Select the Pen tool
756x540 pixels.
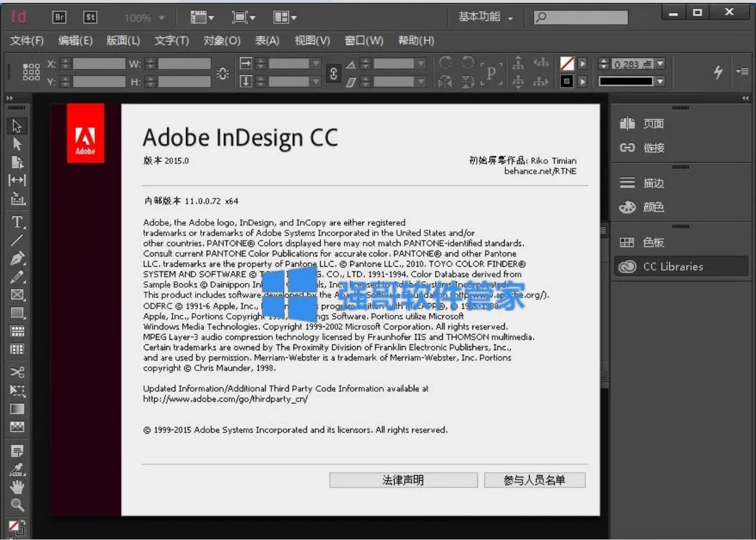[17, 258]
